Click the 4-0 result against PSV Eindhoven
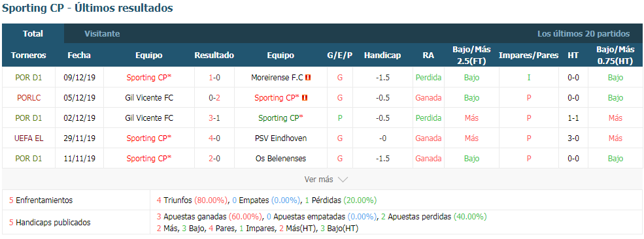 tap(214, 138)
